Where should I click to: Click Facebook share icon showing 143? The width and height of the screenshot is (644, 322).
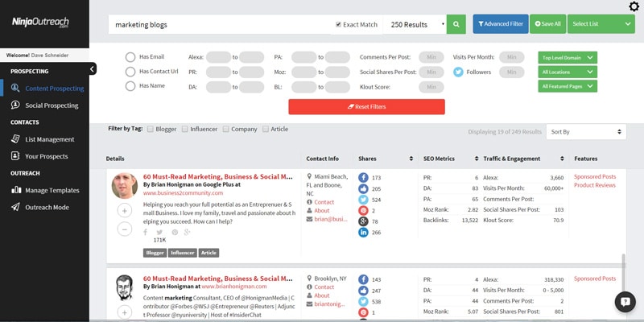point(363,279)
